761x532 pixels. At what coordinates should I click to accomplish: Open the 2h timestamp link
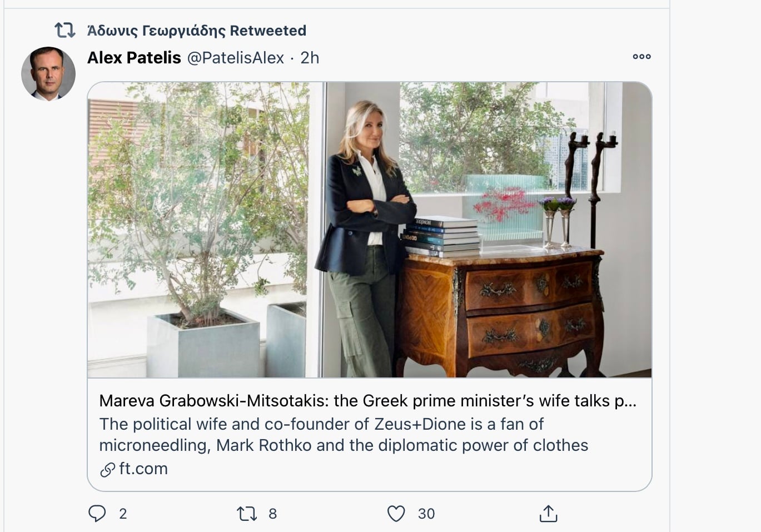[x=310, y=58]
